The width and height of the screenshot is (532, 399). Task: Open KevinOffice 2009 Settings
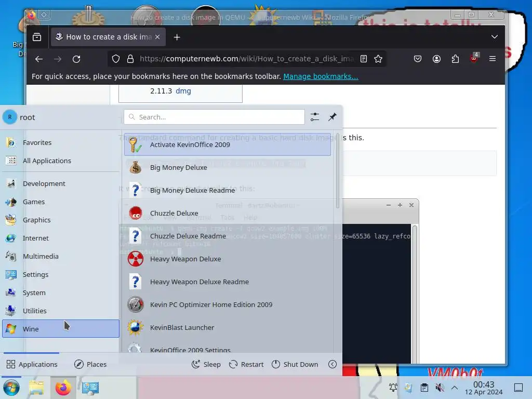click(228, 348)
